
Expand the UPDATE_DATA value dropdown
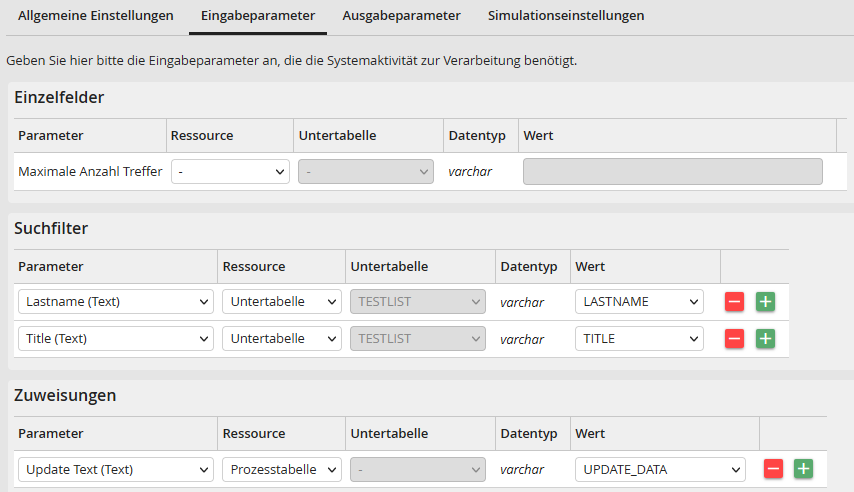[660, 468]
